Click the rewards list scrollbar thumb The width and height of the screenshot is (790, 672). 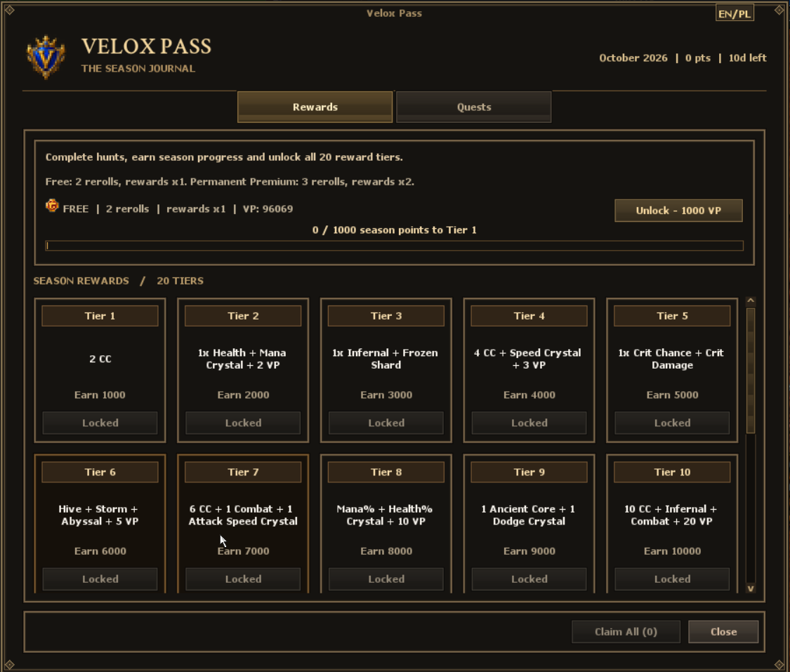(751, 370)
